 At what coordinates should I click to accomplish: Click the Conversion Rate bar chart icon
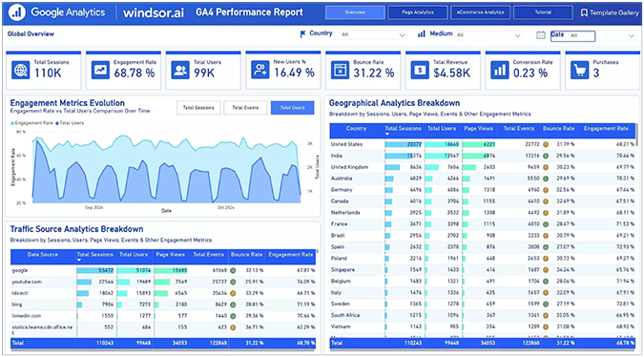point(499,71)
